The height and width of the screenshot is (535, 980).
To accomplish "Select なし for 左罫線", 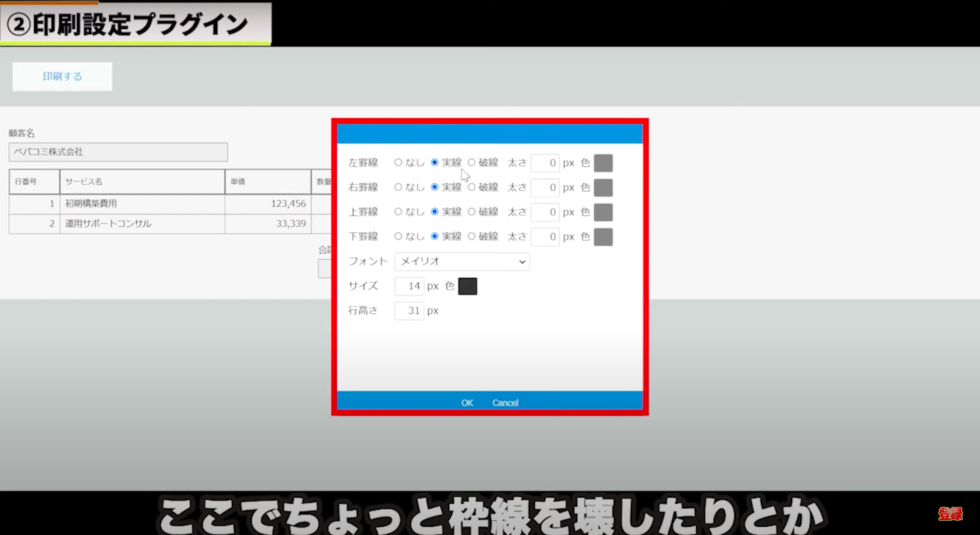I will 398,163.
